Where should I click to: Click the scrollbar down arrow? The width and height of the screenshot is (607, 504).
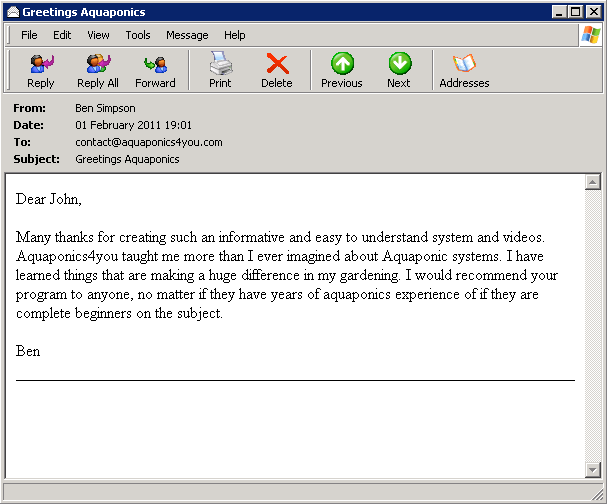(x=592, y=469)
